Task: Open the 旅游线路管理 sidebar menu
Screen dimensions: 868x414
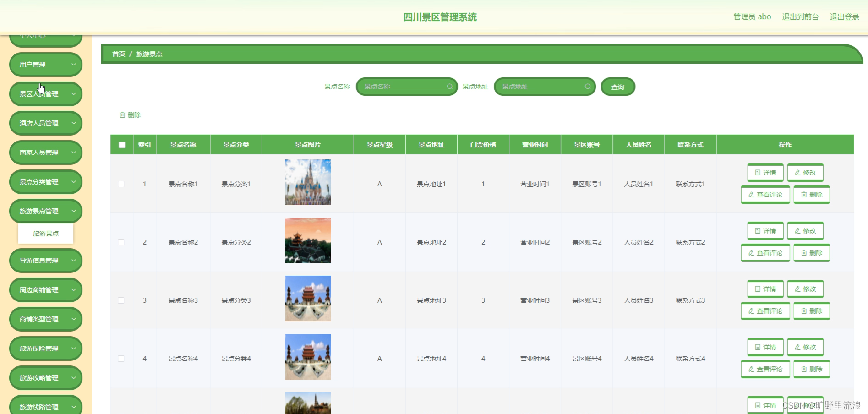Action: [46, 405]
